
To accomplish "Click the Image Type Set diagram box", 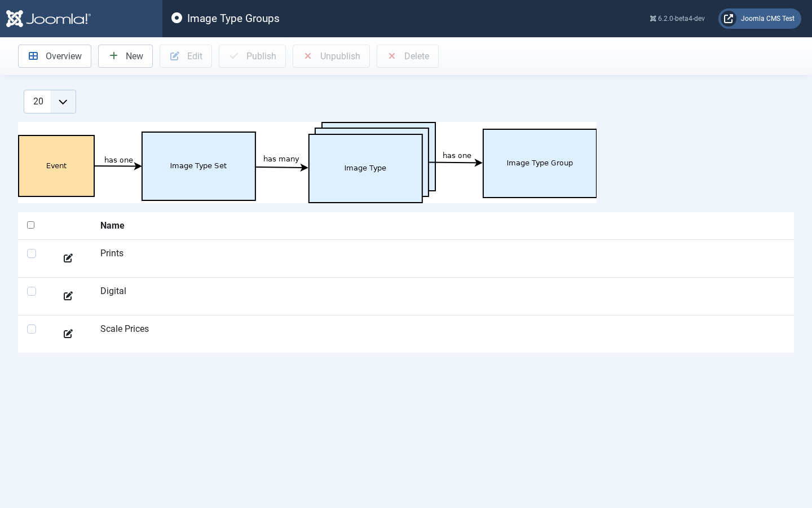I will click(x=198, y=166).
